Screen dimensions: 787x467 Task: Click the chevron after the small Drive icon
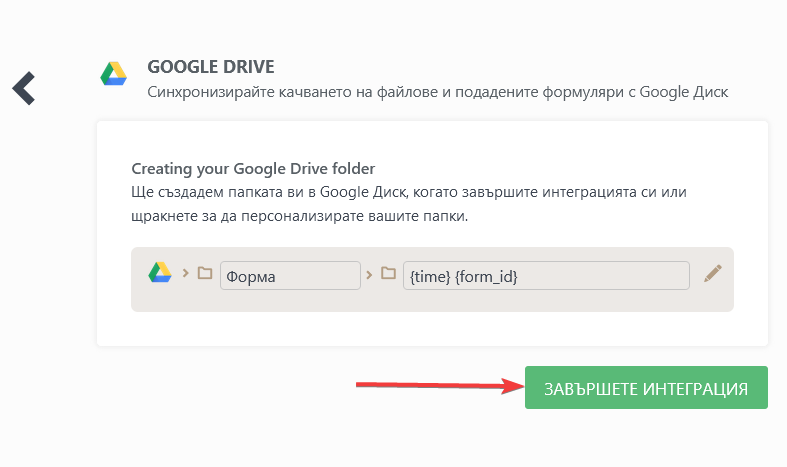184,274
